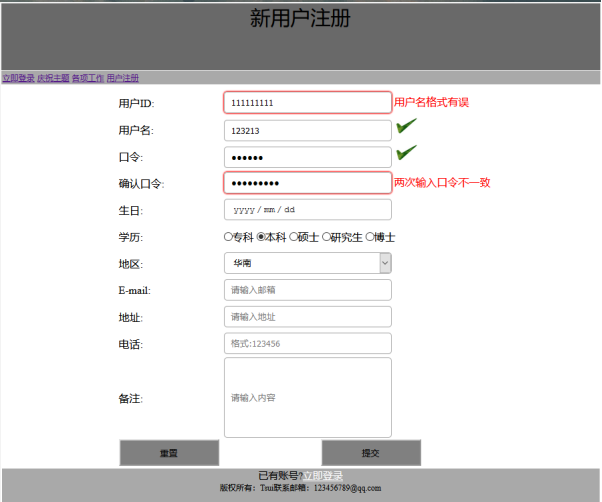The height and width of the screenshot is (502, 602).
Task: Open 用户注册 navigation link
Action: (122, 78)
